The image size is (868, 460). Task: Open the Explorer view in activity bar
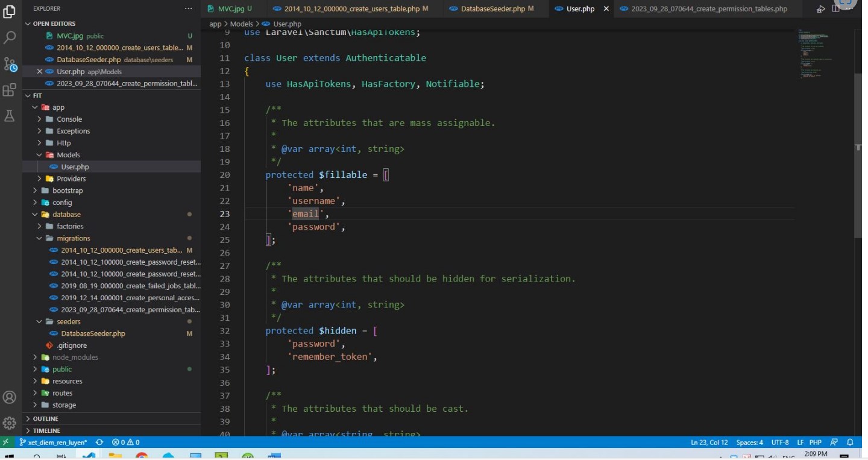click(10, 11)
